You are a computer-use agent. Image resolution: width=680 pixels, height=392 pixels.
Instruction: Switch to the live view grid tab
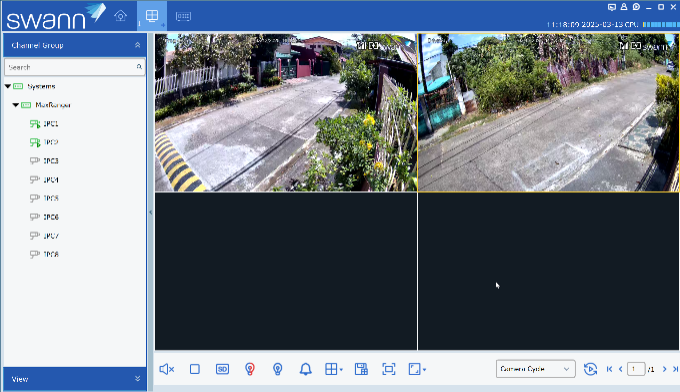(152, 16)
